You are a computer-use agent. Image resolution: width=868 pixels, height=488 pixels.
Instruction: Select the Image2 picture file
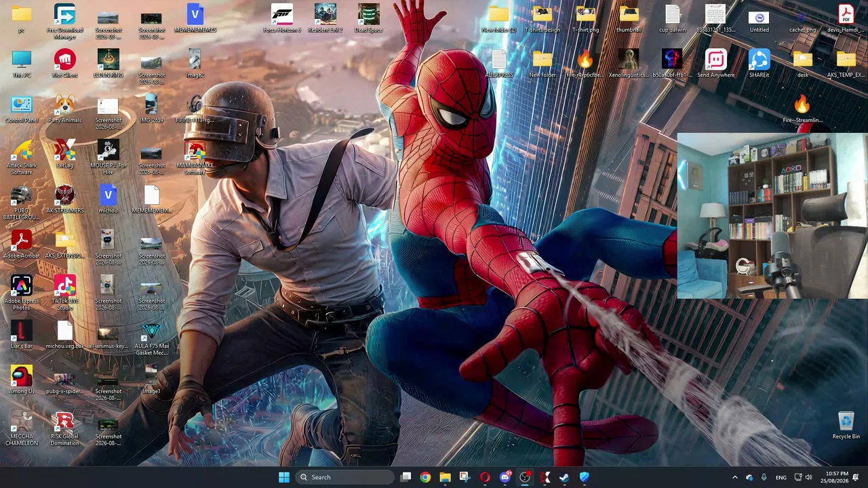pos(195,64)
